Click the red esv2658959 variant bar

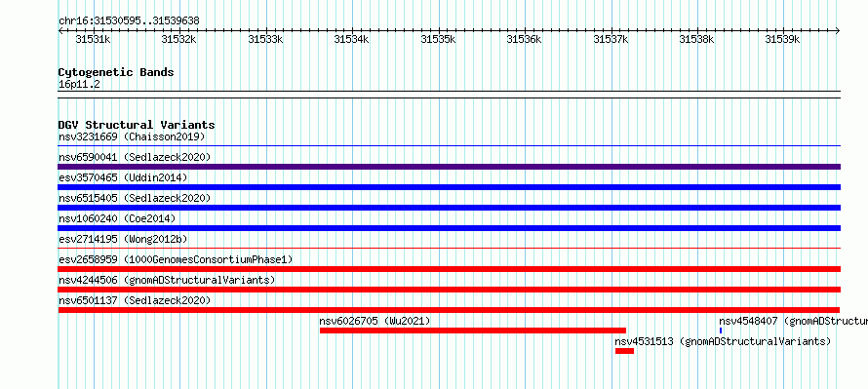point(449,269)
